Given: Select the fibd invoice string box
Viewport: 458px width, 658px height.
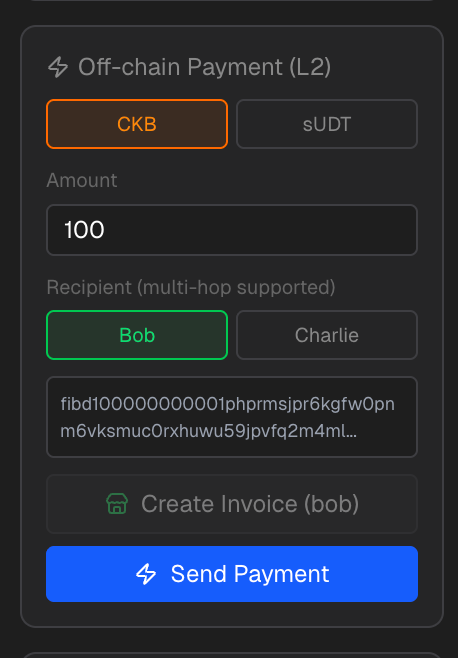Looking at the screenshot, I should [232, 417].
